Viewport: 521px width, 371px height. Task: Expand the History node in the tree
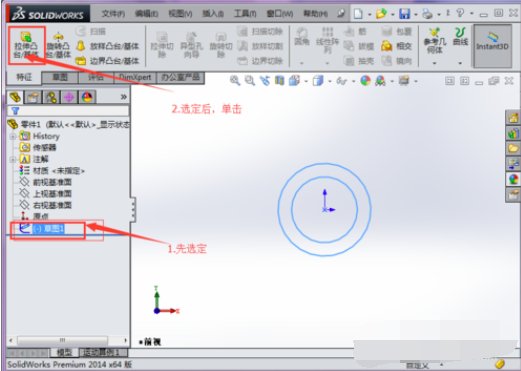[x=13, y=136]
